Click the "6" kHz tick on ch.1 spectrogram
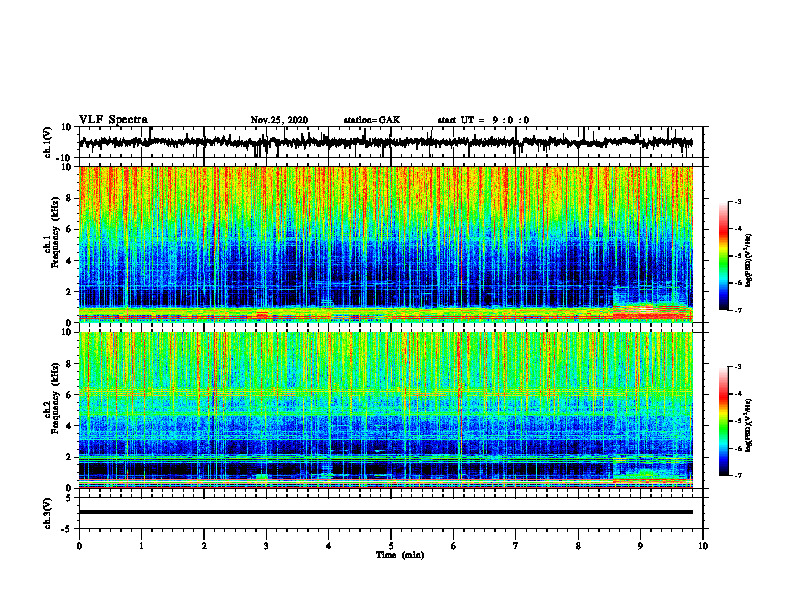792x612 pixels. (x=69, y=229)
